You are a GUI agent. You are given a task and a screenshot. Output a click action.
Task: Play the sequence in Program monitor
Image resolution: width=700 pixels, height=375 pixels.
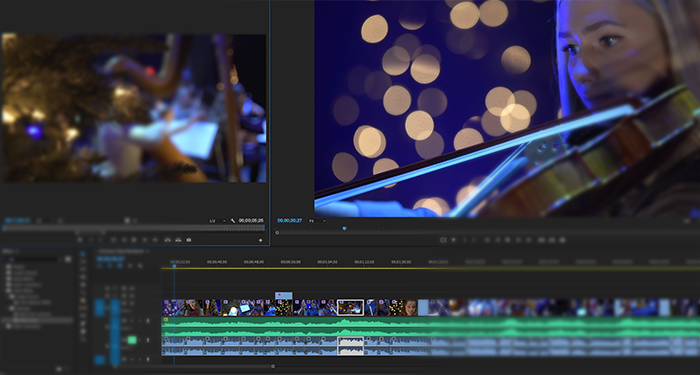(508, 240)
